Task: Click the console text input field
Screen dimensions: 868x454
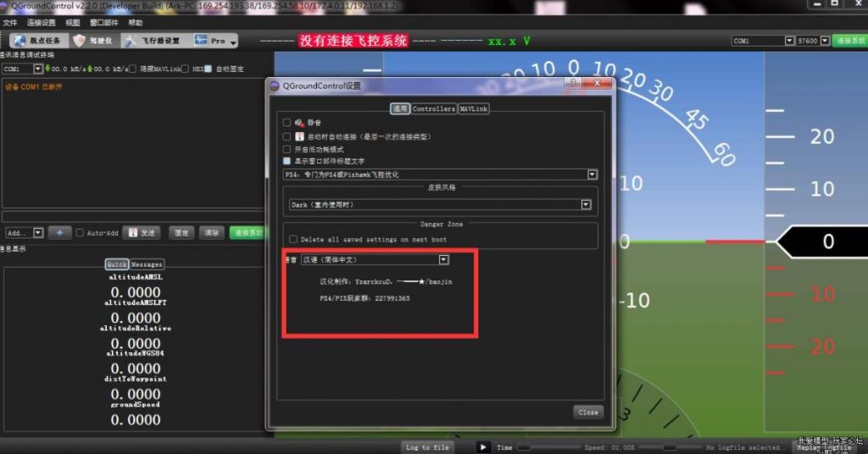Action: coord(133,216)
